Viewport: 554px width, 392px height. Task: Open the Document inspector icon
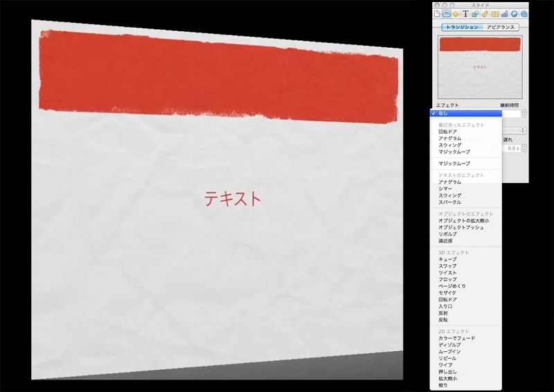[437, 13]
